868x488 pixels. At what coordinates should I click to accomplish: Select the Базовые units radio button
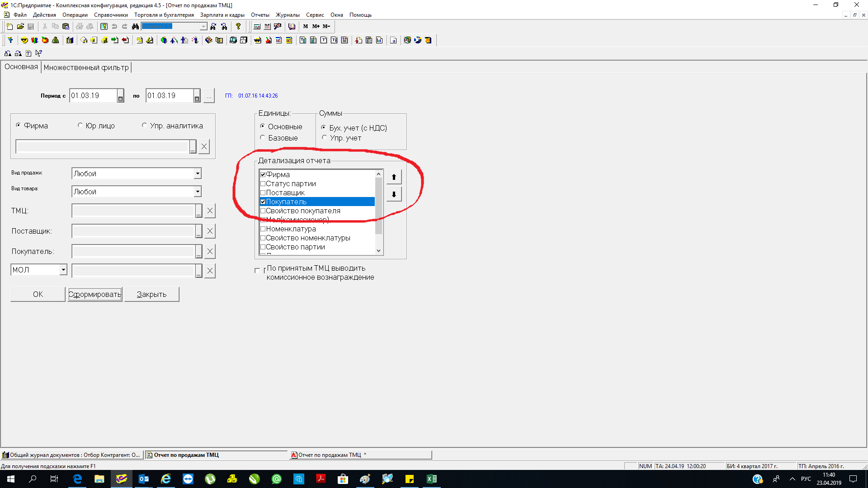[x=263, y=138]
